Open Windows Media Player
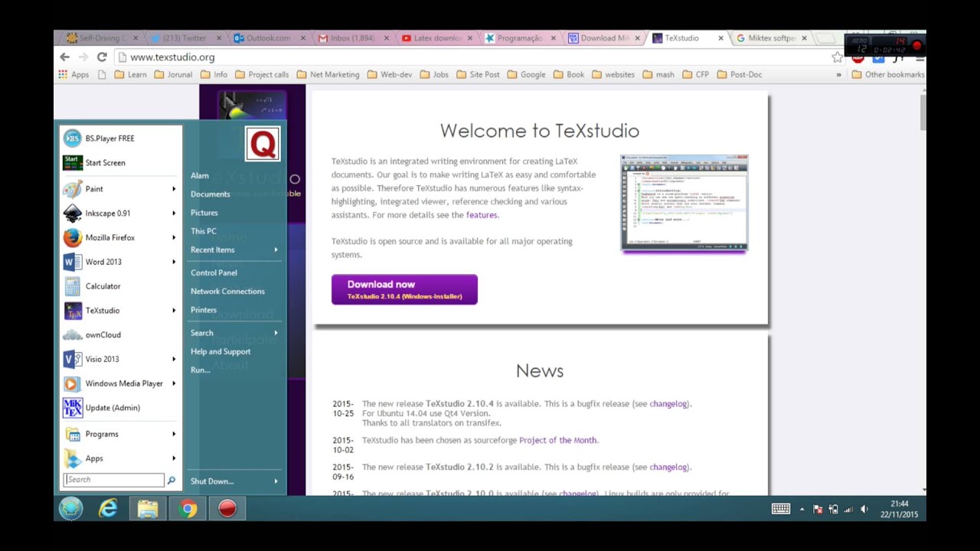 [x=119, y=383]
